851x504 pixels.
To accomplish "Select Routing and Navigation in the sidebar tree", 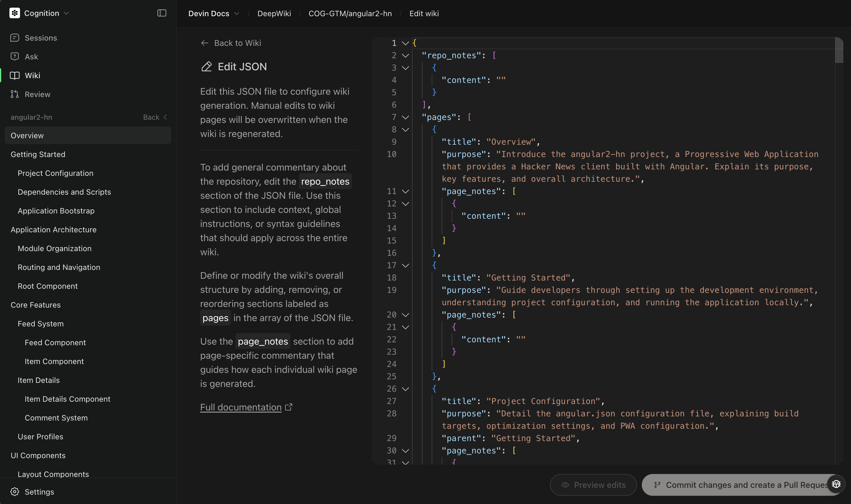I will pyautogui.click(x=59, y=267).
